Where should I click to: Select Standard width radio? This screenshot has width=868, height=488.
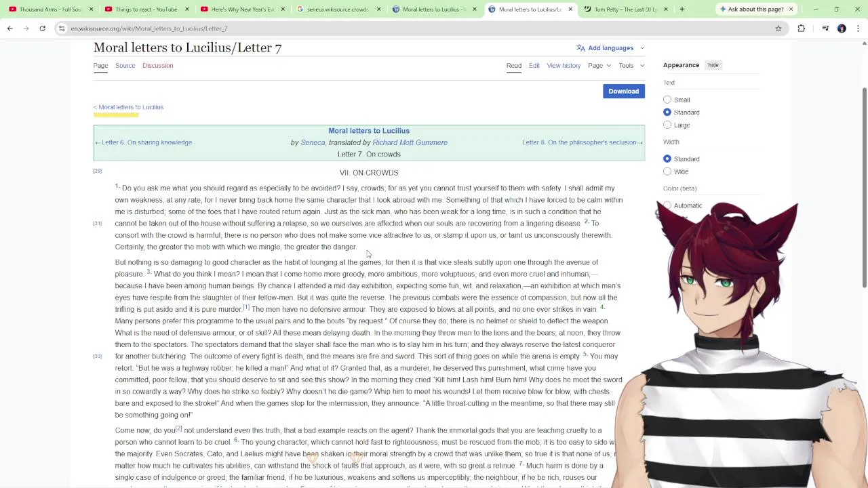[x=667, y=159]
